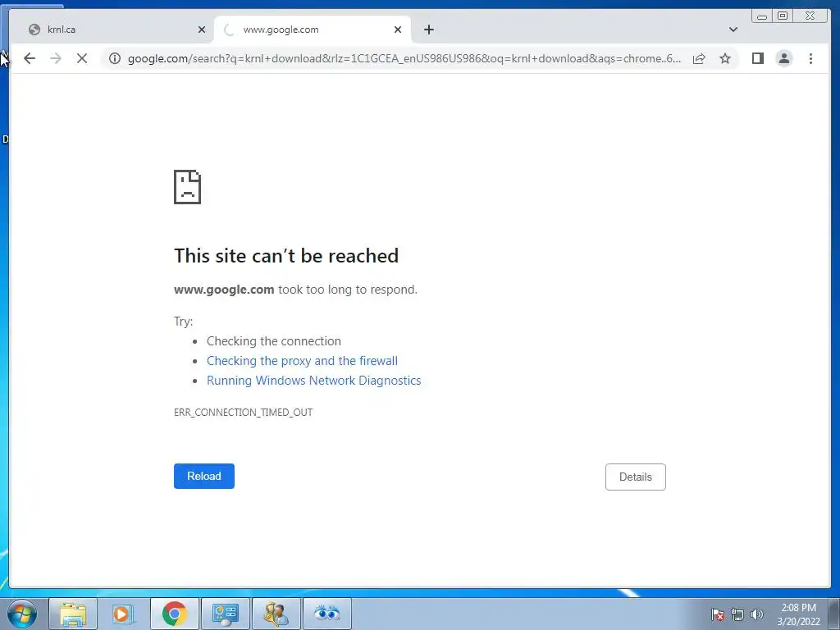The width and height of the screenshot is (840, 630).
Task: Click the forward navigation arrow
Action: pos(56,58)
